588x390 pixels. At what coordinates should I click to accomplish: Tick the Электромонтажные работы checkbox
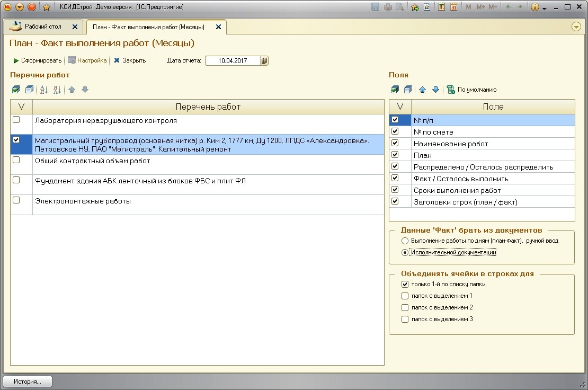click(x=16, y=200)
